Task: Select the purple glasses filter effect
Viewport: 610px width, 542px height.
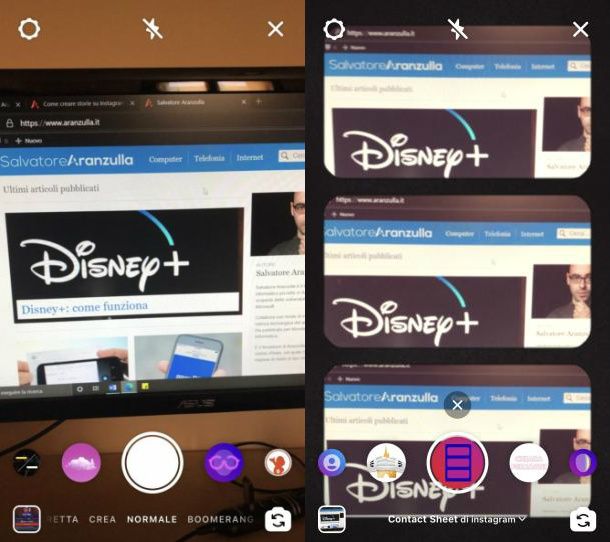Action: pyautogui.click(x=224, y=463)
